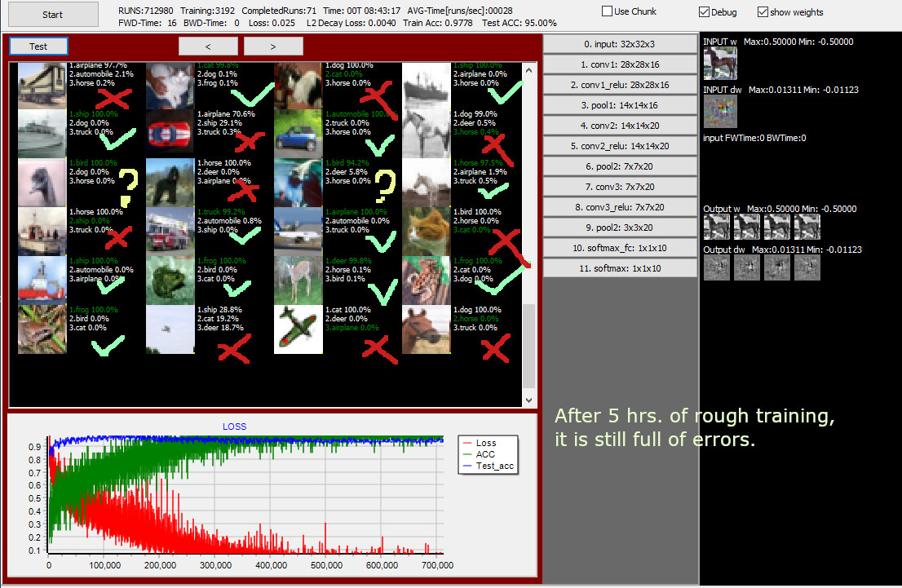Select layer 0 input 32x32x3
Image resolution: width=902 pixels, height=588 pixels.
coord(620,44)
